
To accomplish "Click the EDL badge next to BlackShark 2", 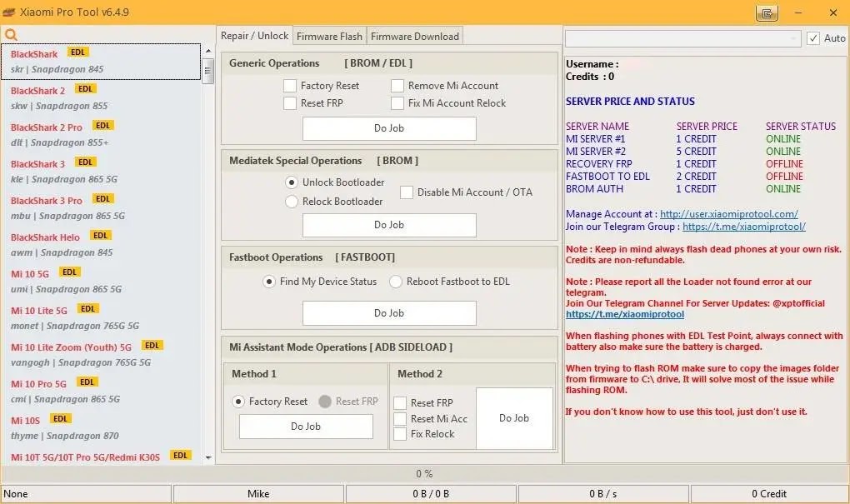I will [85, 89].
